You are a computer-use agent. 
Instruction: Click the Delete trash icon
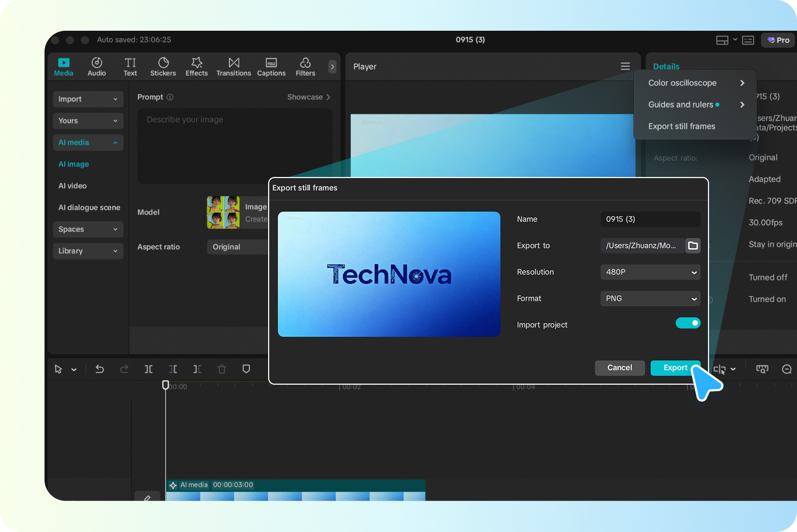[222, 369]
